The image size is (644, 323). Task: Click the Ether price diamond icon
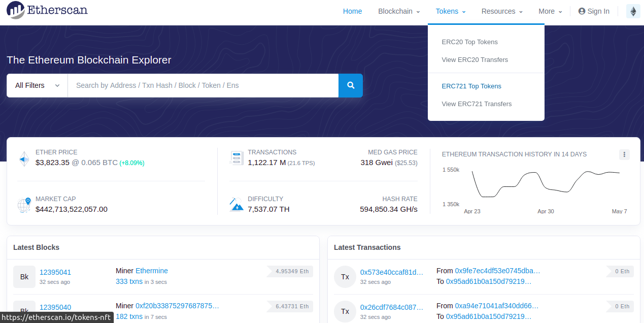tap(24, 158)
